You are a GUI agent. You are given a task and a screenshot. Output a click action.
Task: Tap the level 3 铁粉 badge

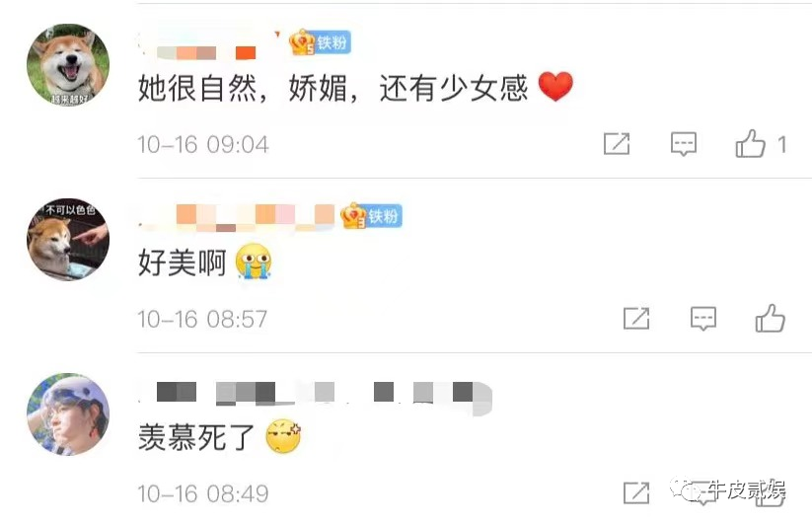coord(371,215)
